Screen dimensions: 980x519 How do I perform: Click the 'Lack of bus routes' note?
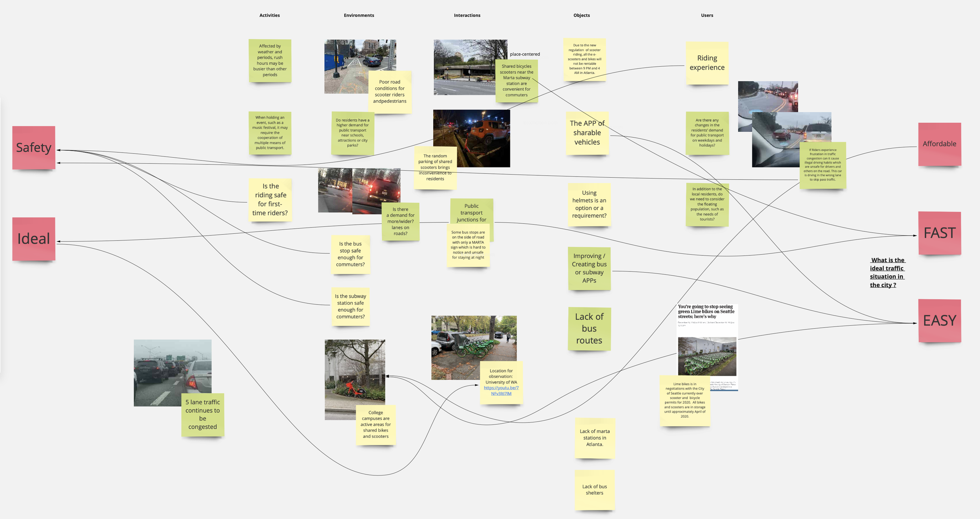coord(589,328)
